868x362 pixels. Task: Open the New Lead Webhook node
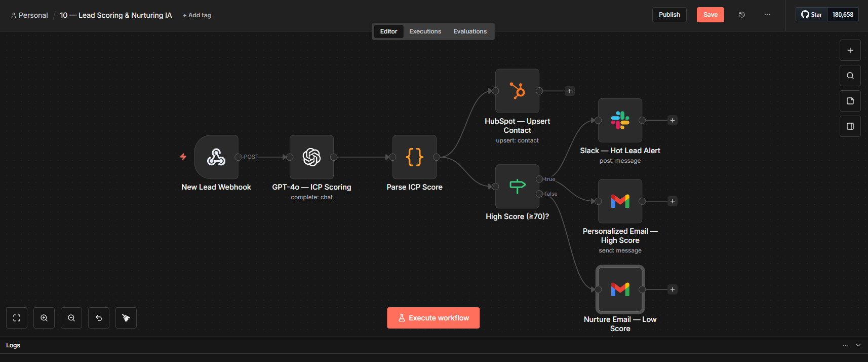(216, 157)
